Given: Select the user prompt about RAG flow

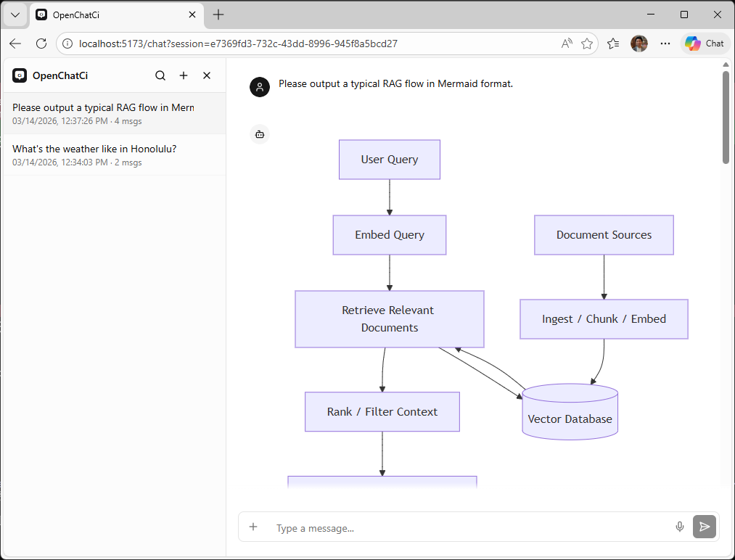Looking at the screenshot, I should (395, 83).
